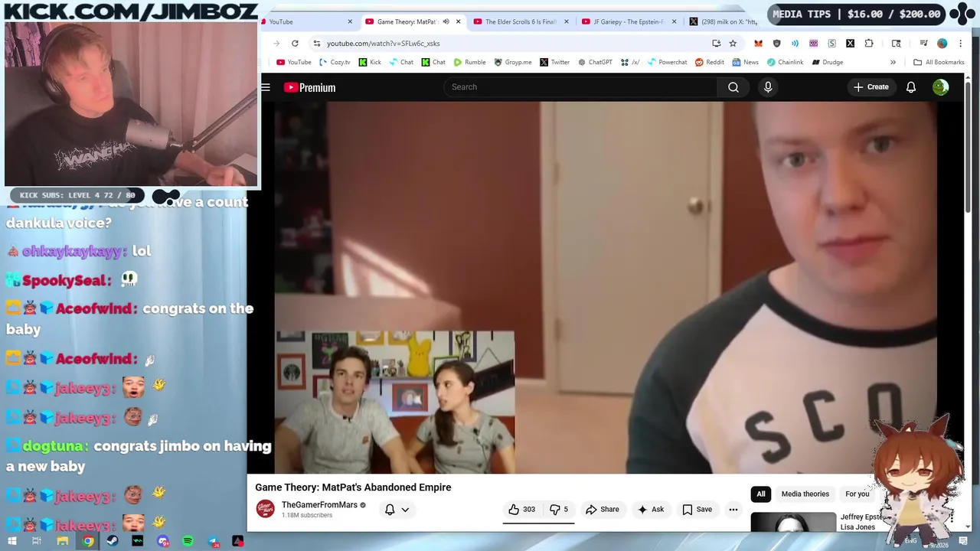Open TheGamerFromMars channel avatar
The width and height of the screenshot is (980, 551).
click(265, 509)
